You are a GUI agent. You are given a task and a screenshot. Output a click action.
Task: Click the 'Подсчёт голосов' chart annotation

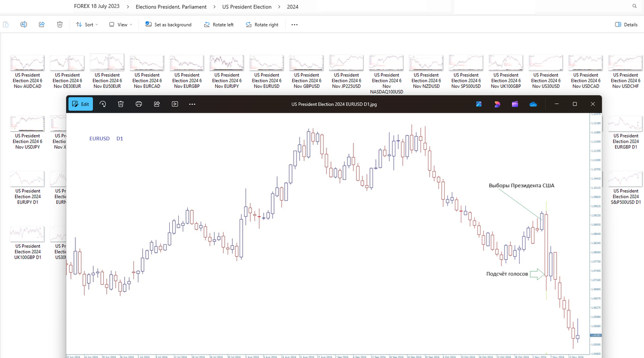pos(507,274)
